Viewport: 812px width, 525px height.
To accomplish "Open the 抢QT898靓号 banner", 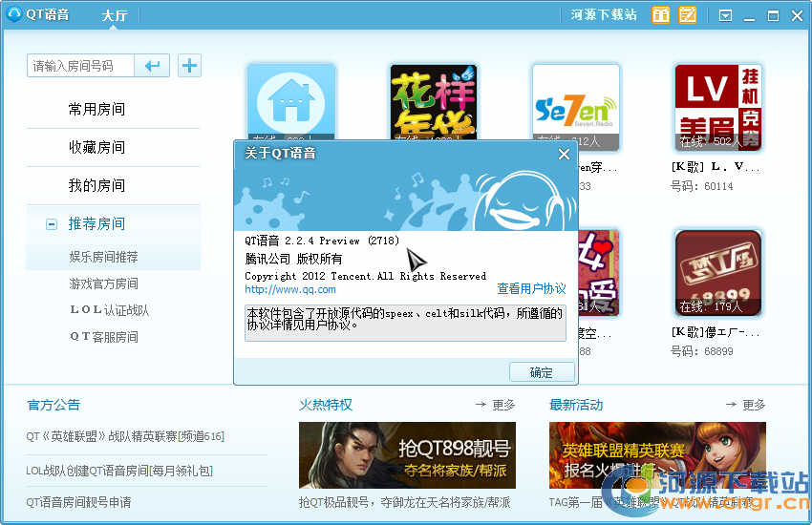I will pyautogui.click(x=407, y=455).
